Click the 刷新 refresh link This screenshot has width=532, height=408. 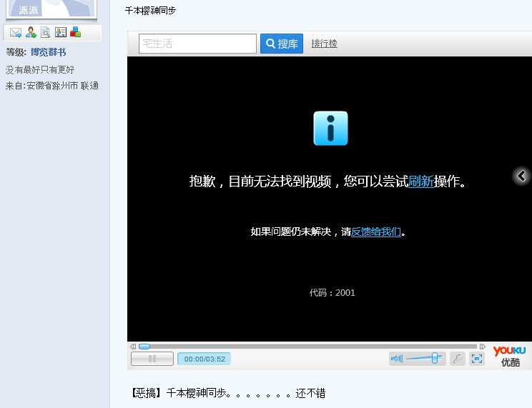(420, 181)
